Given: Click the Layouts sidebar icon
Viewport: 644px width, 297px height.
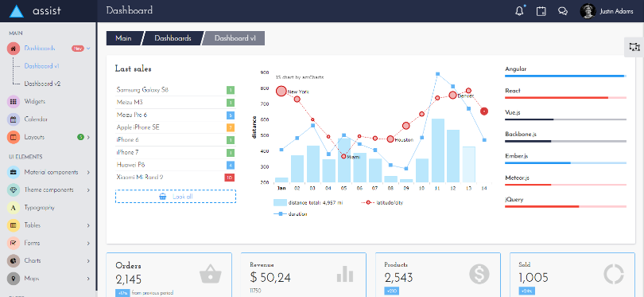Looking at the screenshot, I should point(14,137).
